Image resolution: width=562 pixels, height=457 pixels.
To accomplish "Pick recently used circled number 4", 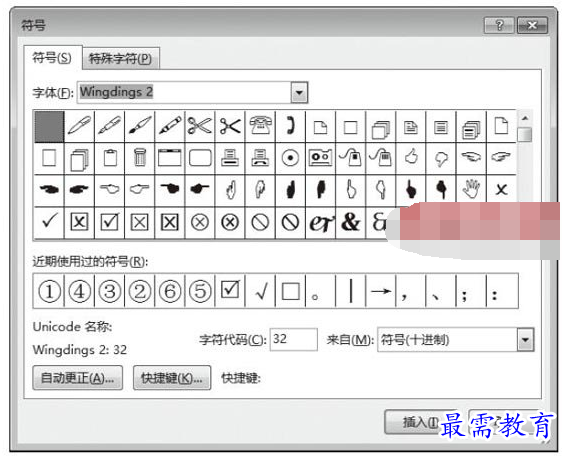I will [x=80, y=291].
